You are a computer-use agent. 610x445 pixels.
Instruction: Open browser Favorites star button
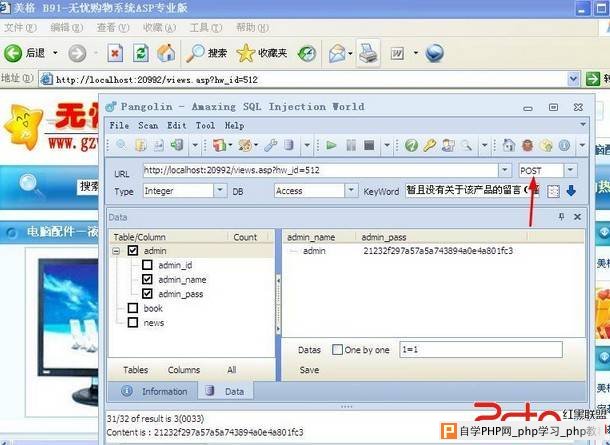click(x=262, y=53)
